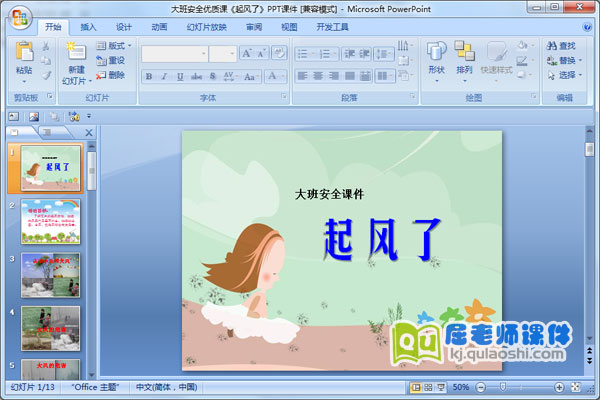Click the Zoom Out minus button
Screen dimensions: 600x400
pyautogui.click(x=481, y=387)
